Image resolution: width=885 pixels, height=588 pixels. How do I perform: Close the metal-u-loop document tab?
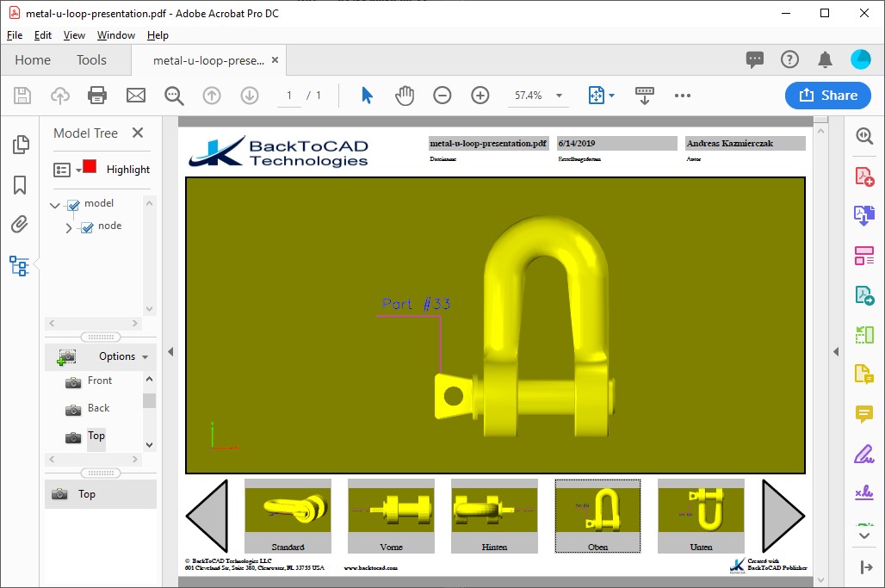[275, 59]
